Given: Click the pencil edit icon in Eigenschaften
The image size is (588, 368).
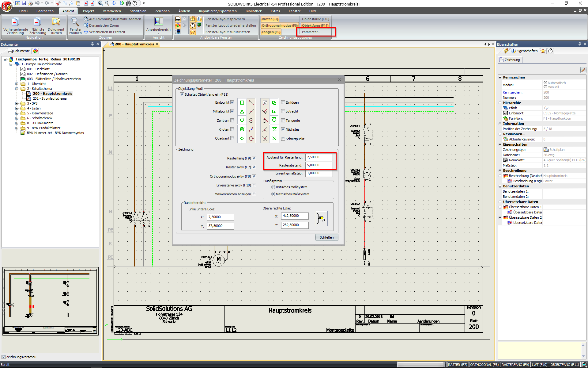Looking at the screenshot, I should click(x=583, y=70).
